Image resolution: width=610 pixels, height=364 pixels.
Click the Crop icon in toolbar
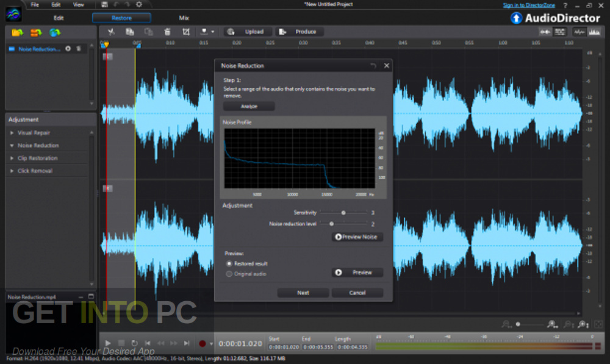(x=186, y=32)
